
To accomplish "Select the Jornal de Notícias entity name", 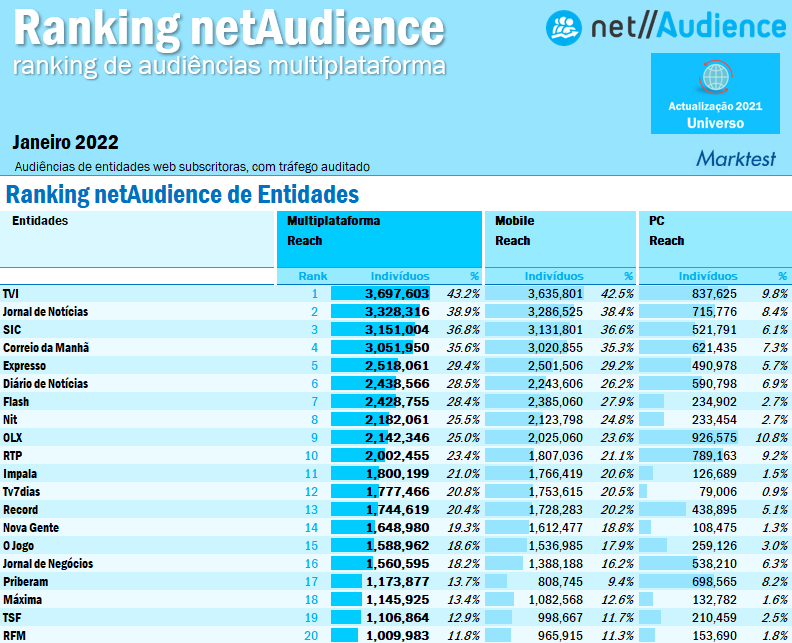I will click(45, 312).
